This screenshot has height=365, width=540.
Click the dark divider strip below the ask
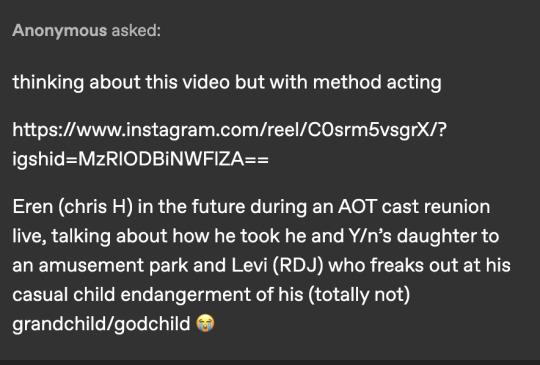click(270, 362)
